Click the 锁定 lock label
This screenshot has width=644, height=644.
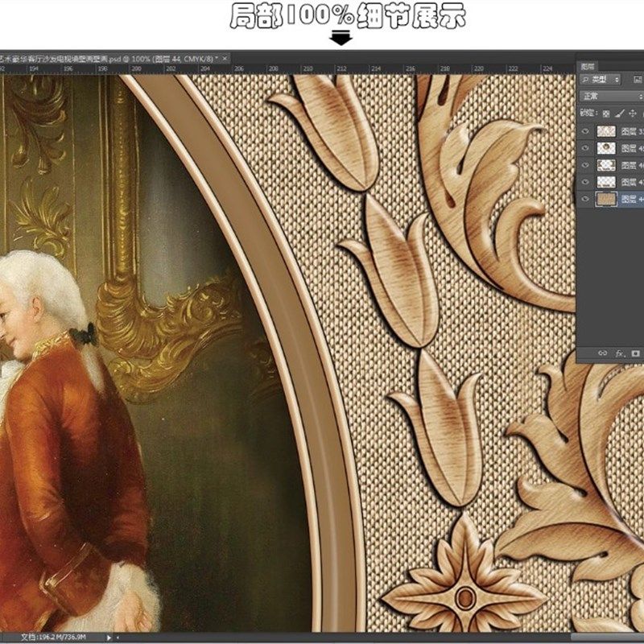(588, 113)
